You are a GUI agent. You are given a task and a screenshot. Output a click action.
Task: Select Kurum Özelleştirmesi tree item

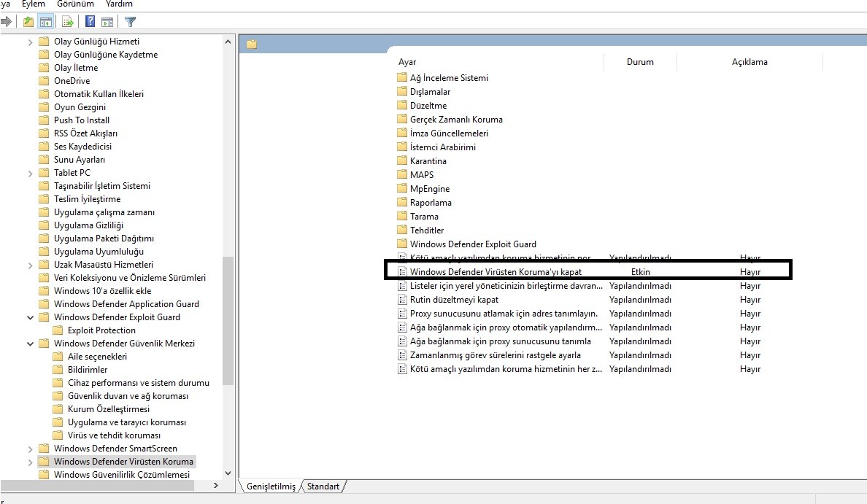tap(108, 409)
